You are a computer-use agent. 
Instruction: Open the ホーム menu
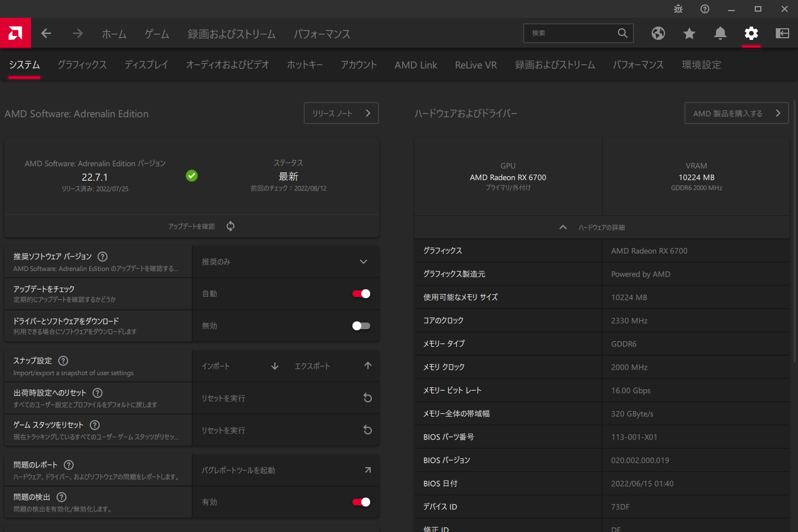114,34
